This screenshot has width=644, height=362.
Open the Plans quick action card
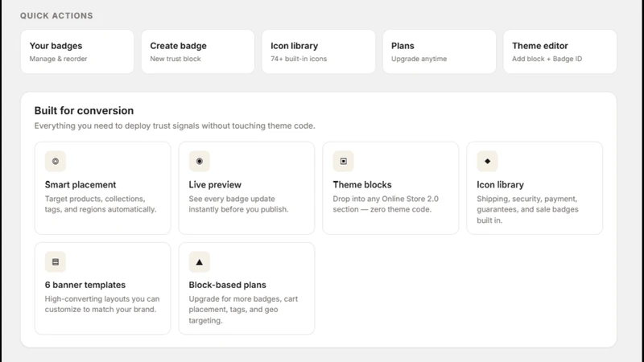[x=439, y=51]
